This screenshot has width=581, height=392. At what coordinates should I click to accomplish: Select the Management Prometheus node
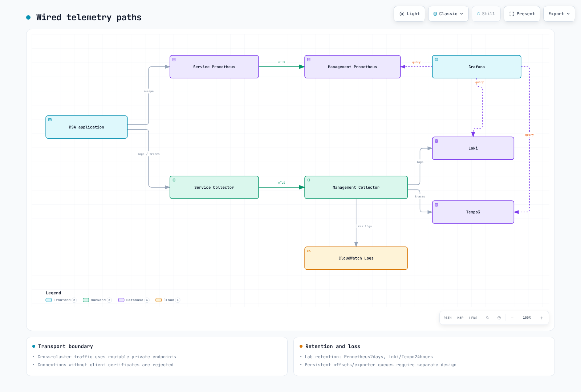click(353, 67)
